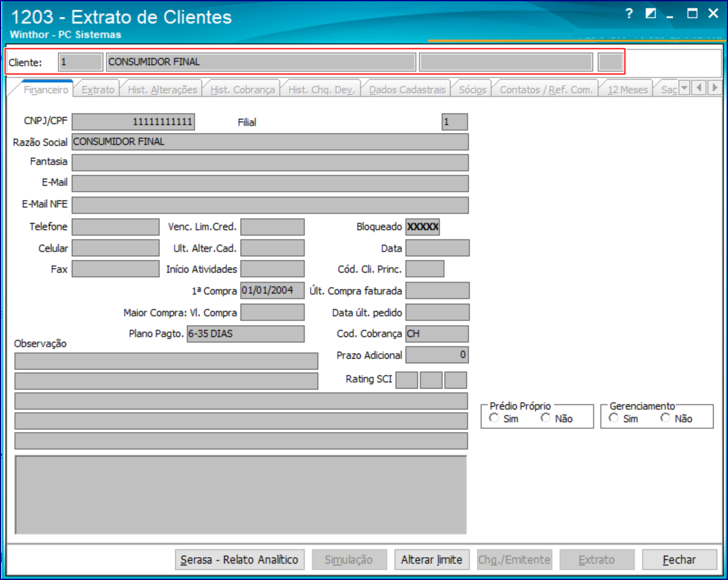
Task: Click Cliente name field CONSUMIDOR FINAL
Action: click(x=261, y=62)
